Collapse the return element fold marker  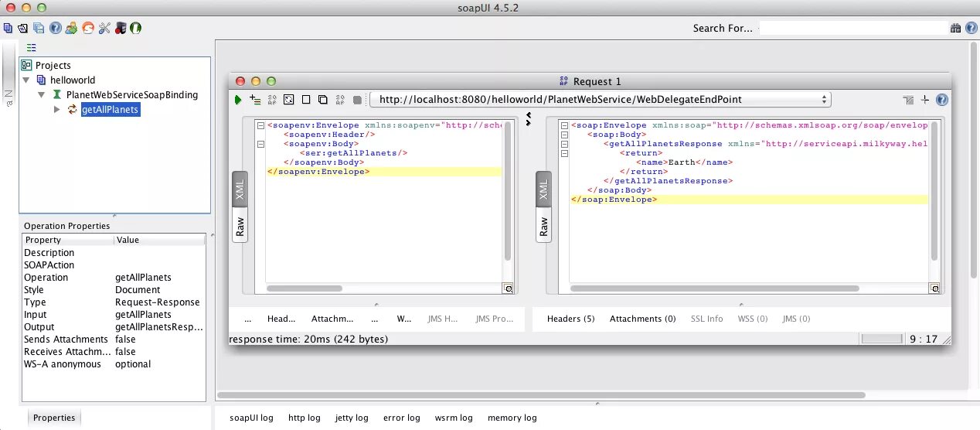(565, 153)
